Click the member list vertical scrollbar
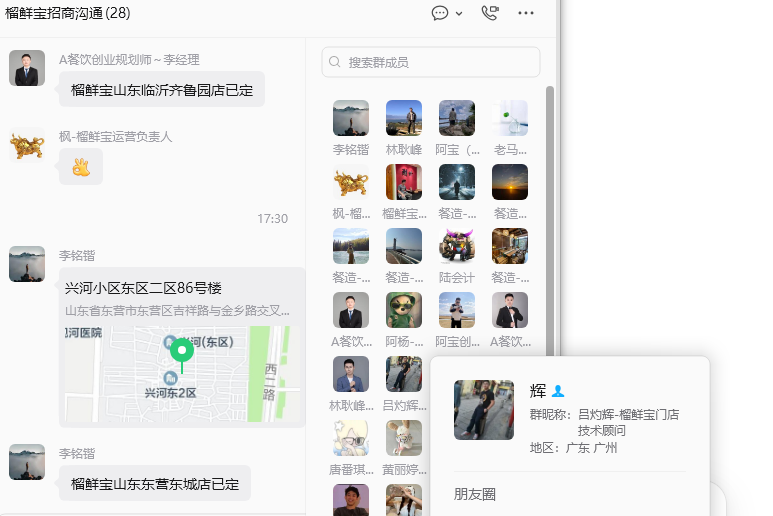This screenshot has width=773, height=516. pos(550,222)
